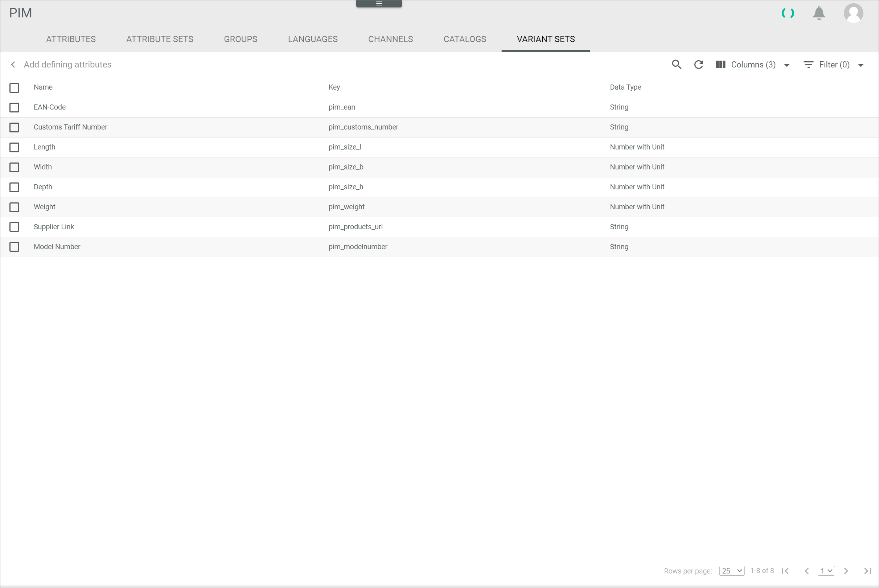The width and height of the screenshot is (879, 588).
Task: Select the Variant Sets tab
Action: [546, 39]
